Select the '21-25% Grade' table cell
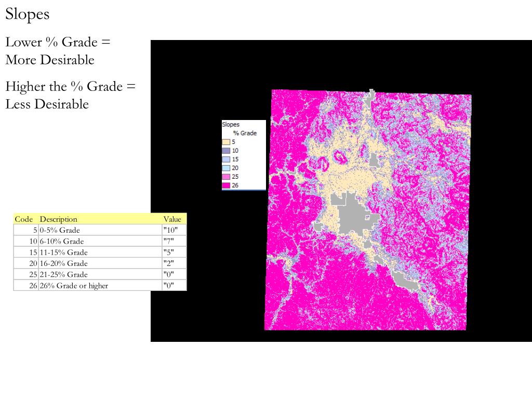532x399 pixels. 100,274
